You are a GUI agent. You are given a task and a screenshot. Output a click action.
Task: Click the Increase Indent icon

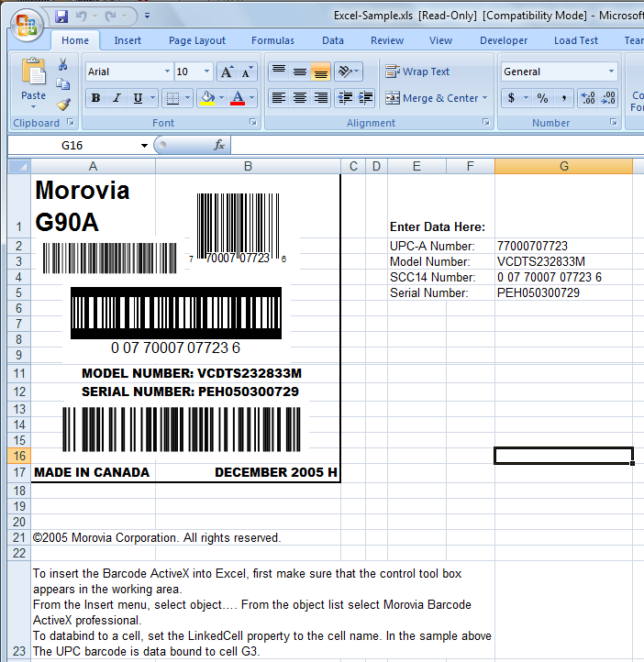(365, 98)
